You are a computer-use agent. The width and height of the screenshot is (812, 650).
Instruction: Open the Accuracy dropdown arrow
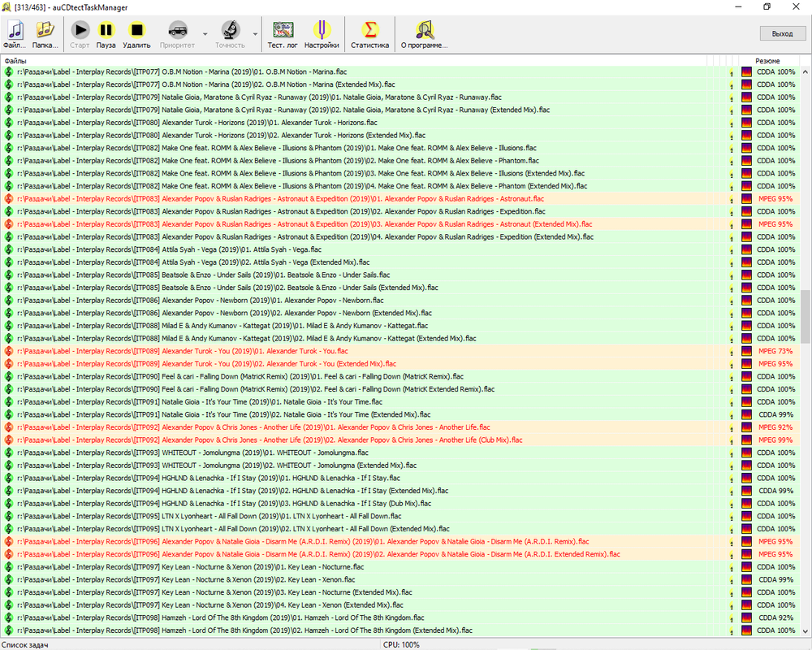[255, 34]
